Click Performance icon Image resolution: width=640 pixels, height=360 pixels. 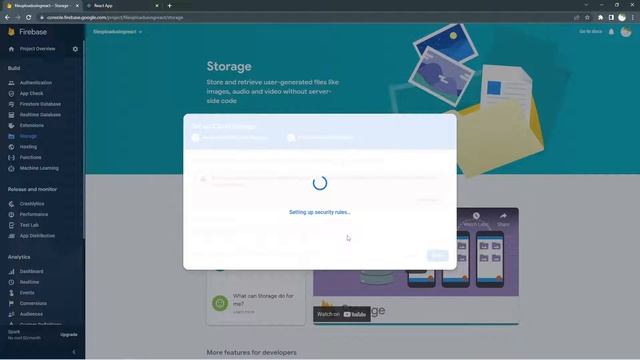tap(11, 214)
